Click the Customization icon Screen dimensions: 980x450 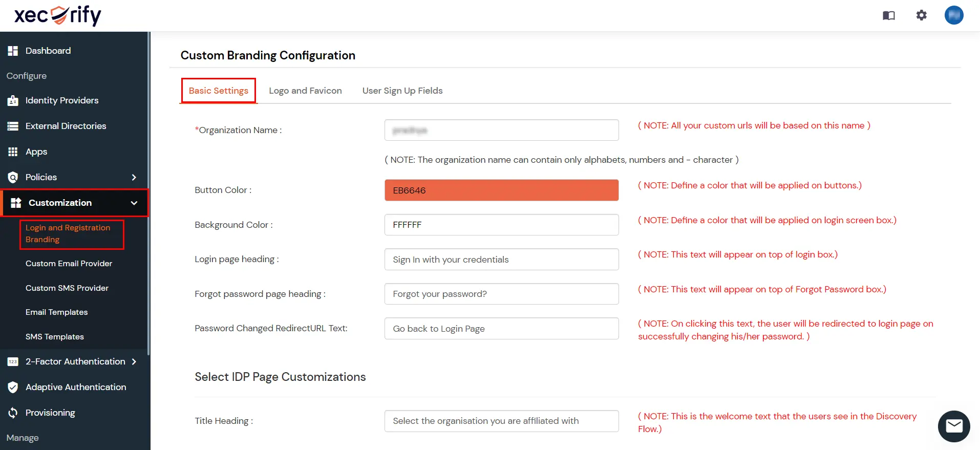(16, 203)
